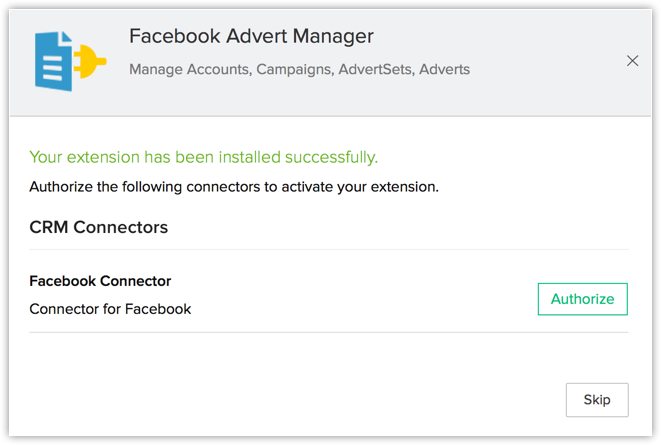The height and width of the screenshot is (445, 661).
Task: Click the "CRM Connectors" section heading
Action: [99, 227]
